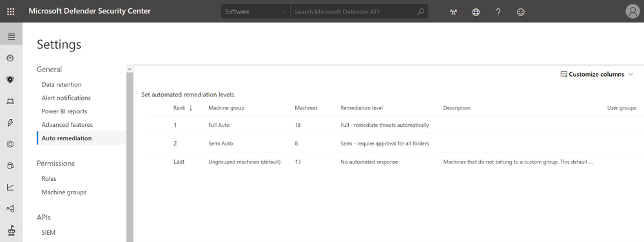Select the Full Auto machine group row
Screen dimensions: 644x242
coord(396,125)
